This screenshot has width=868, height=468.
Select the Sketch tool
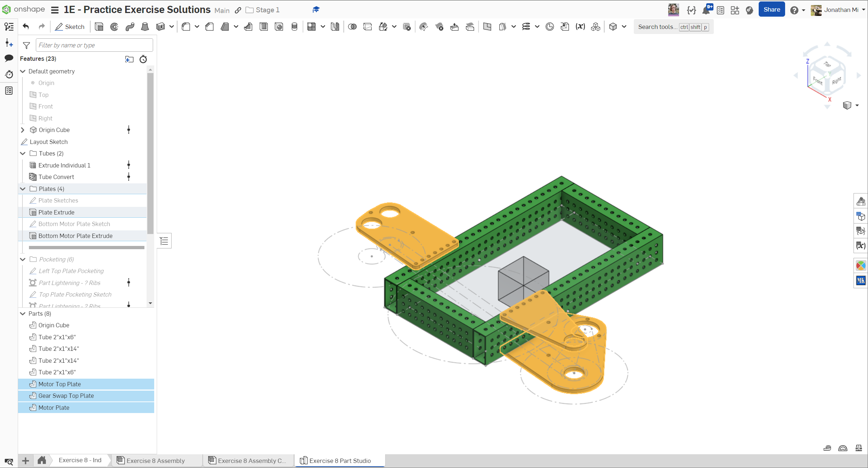[x=70, y=27]
